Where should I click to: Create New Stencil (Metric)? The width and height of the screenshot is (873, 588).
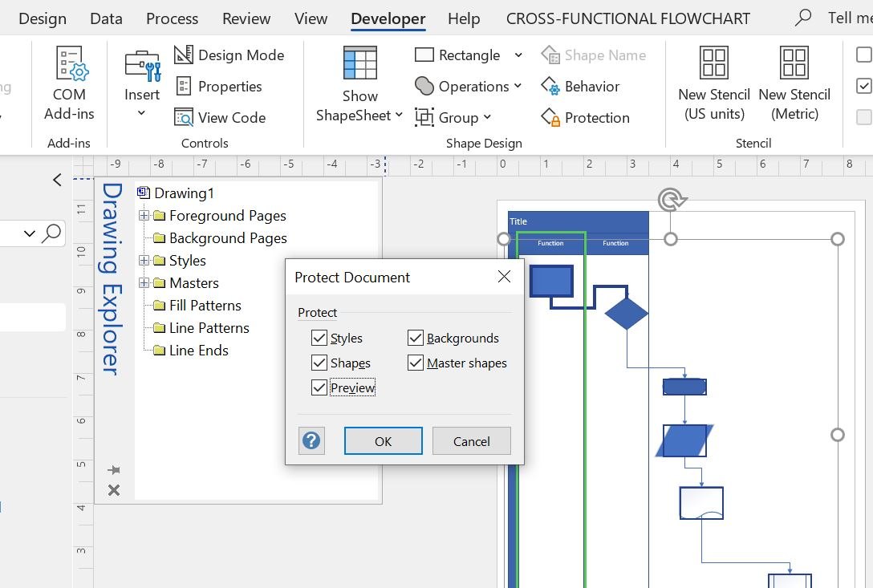(794, 83)
